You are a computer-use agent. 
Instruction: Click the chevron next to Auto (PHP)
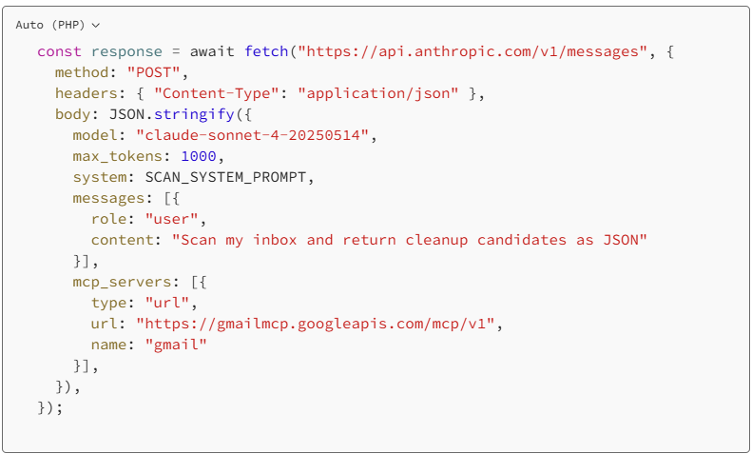point(96,26)
